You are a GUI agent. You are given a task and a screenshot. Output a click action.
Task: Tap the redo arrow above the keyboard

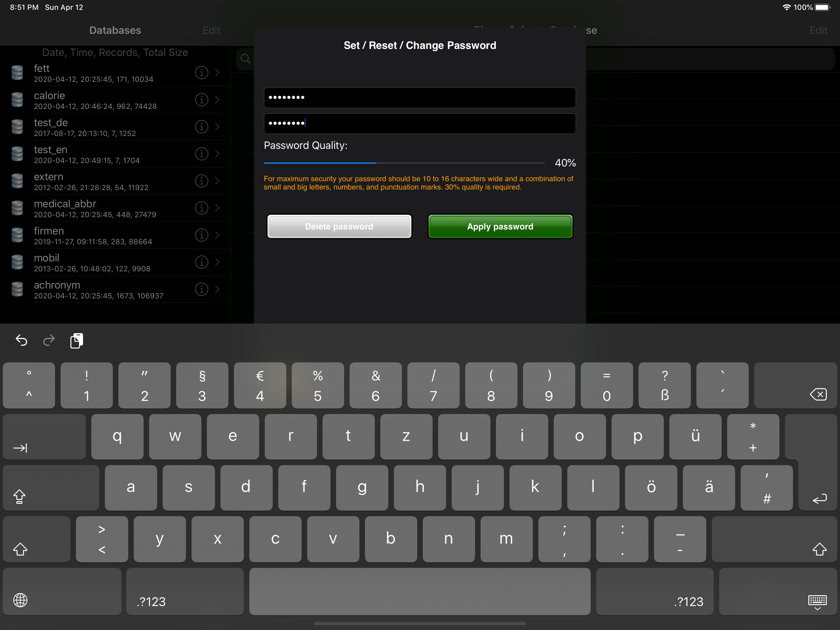tap(49, 340)
